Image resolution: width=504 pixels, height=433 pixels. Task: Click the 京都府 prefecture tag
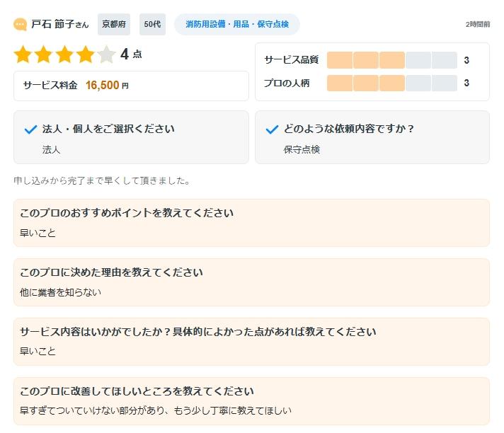[114, 24]
